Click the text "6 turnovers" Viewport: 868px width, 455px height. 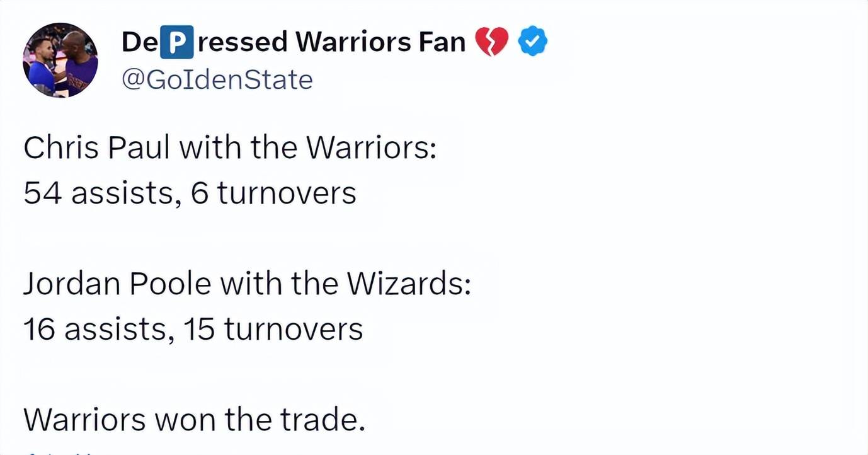(273, 193)
